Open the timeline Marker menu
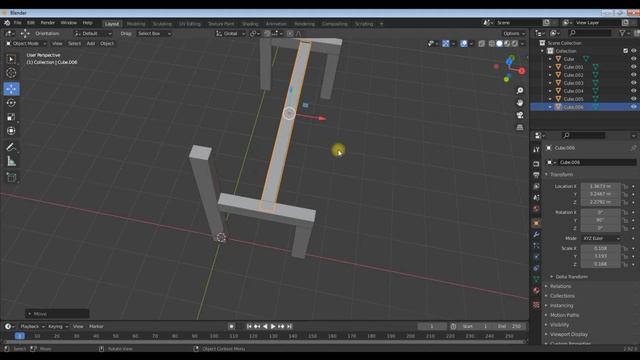Screen dimensions: 640x360 tap(96, 327)
